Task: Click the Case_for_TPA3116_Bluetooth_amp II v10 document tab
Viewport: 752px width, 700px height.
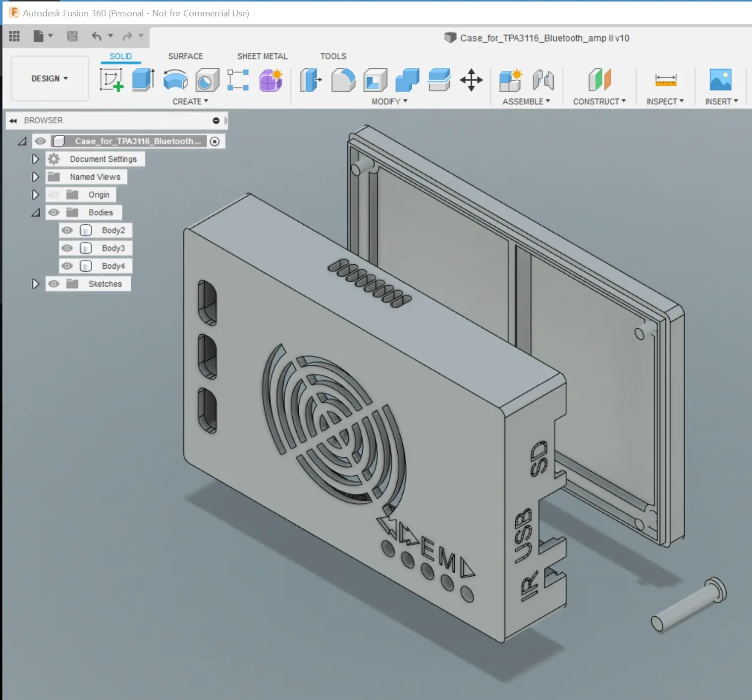Action: 537,38
